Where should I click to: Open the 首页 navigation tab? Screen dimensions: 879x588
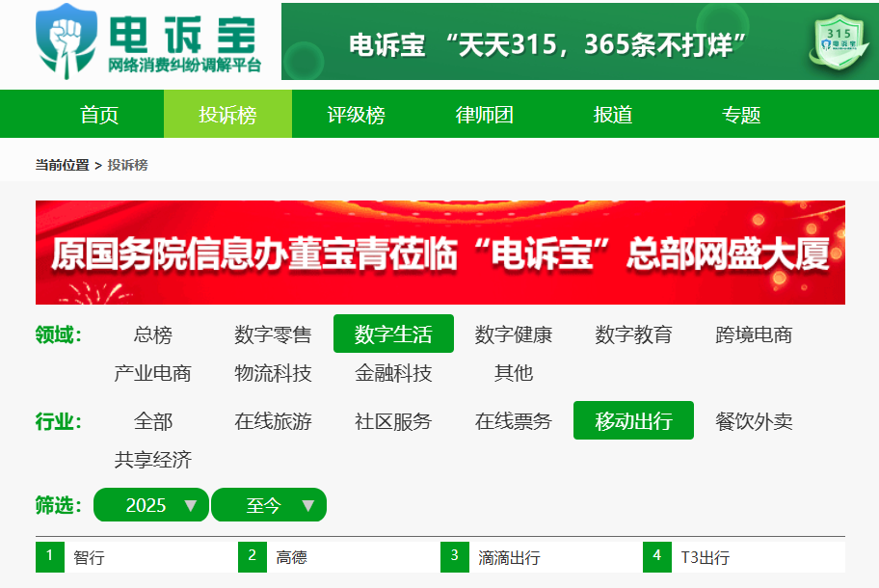point(99,115)
